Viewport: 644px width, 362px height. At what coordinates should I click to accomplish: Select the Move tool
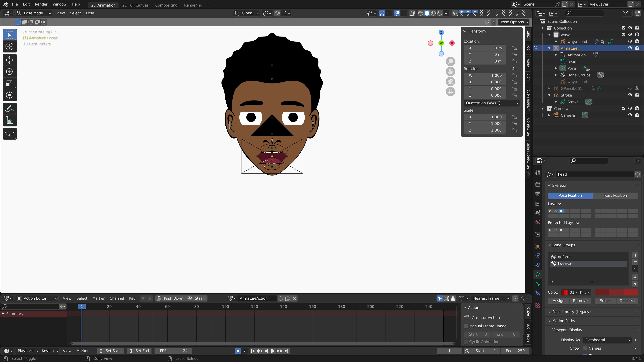click(10, 60)
